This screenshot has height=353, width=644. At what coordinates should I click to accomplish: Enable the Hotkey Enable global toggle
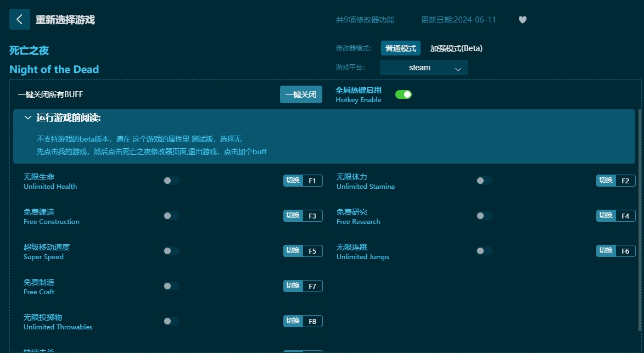[404, 94]
